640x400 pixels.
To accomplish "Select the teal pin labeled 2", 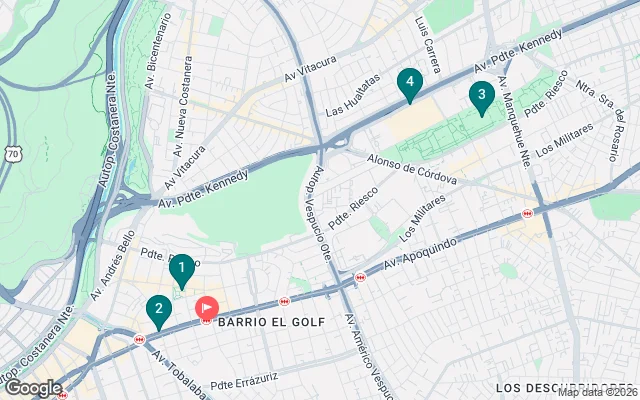I will 159,311.
